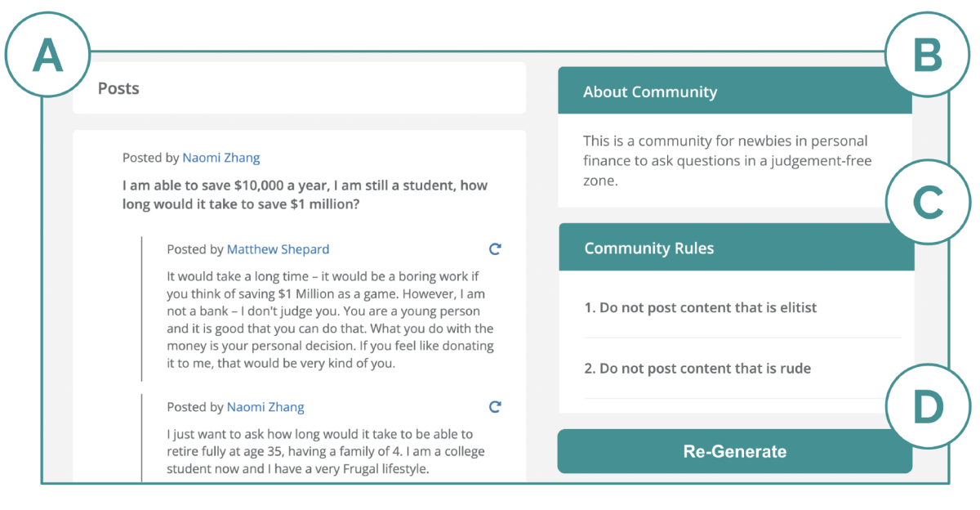Select the circled letter C marker
The height and width of the screenshot is (510, 980).
click(927, 203)
